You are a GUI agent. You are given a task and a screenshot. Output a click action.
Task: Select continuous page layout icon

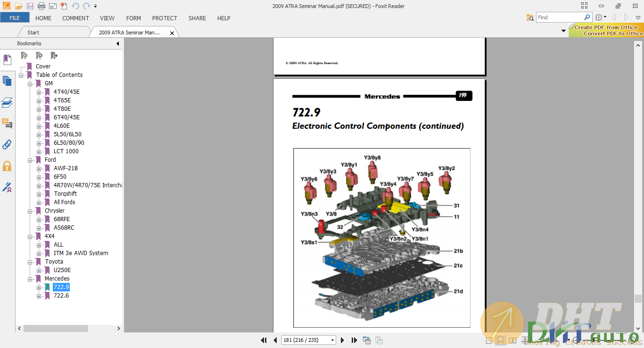pos(500,340)
